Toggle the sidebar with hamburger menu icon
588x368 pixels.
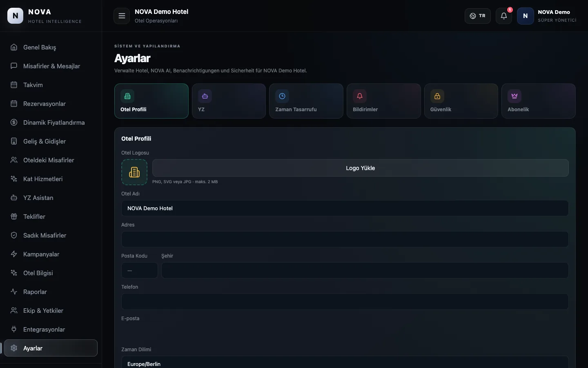pos(122,16)
